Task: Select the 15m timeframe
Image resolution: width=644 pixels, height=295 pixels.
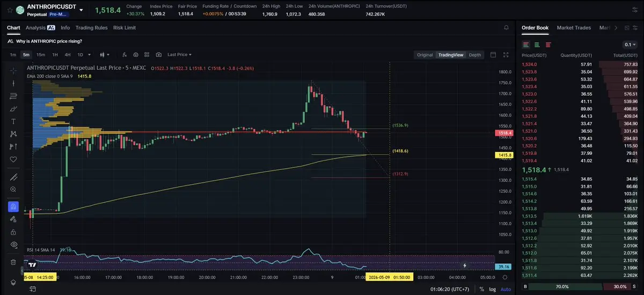Action: [x=40, y=54]
